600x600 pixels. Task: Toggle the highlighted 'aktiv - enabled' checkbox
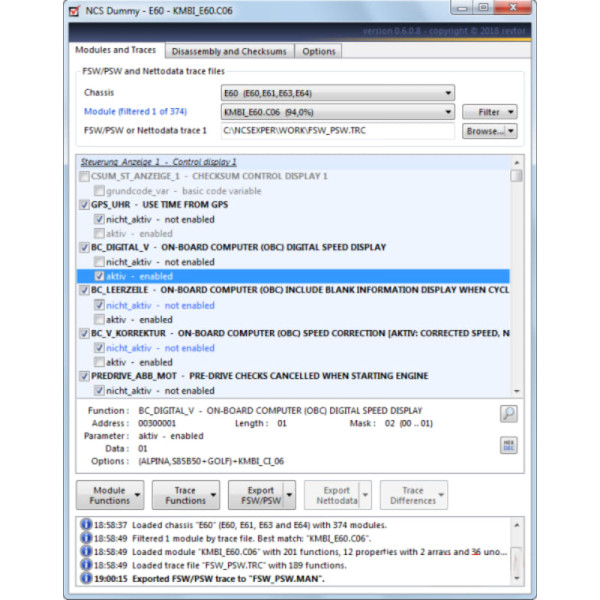click(99, 276)
